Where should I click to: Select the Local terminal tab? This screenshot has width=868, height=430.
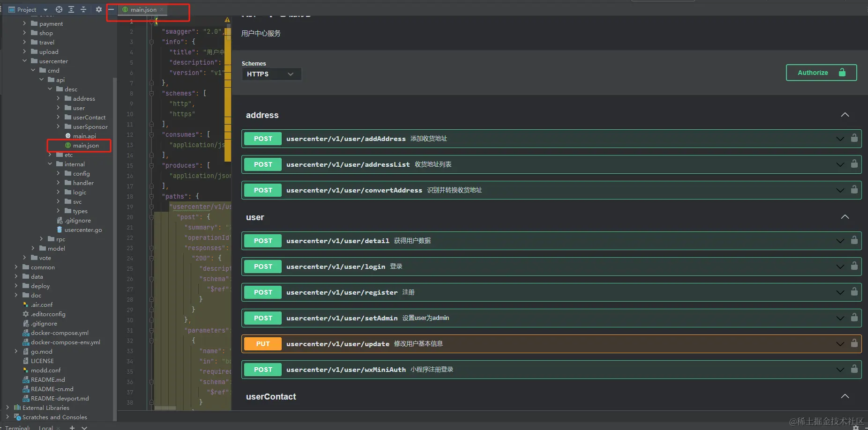[46, 428]
